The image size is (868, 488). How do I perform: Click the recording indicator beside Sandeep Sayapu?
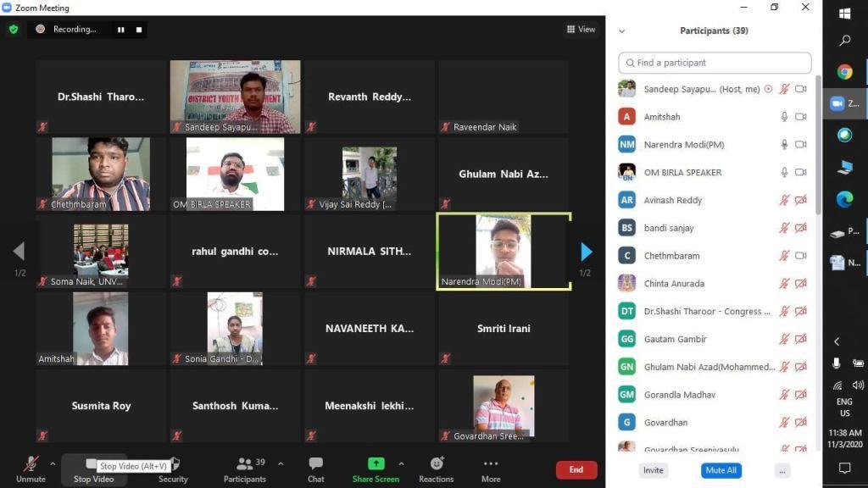click(768, 89)
